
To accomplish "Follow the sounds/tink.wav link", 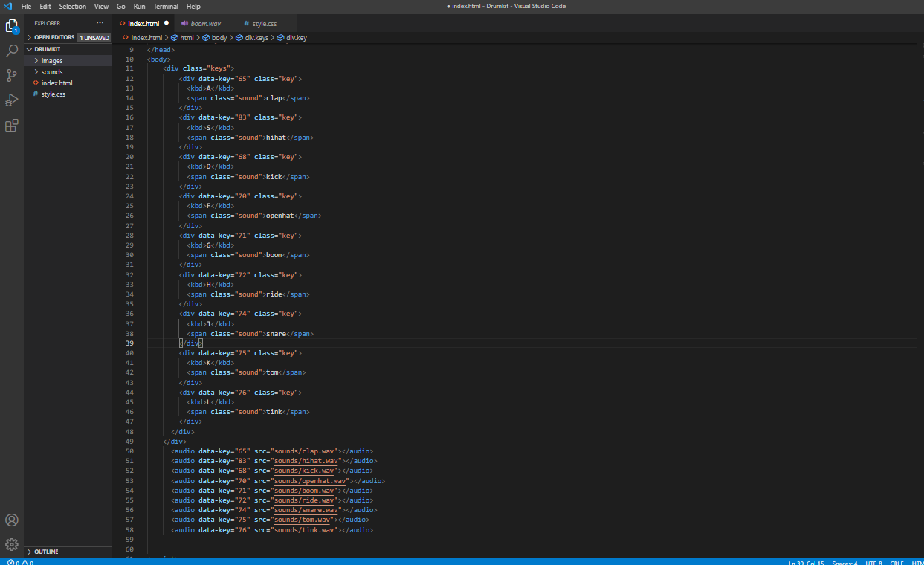I will click(x=305, y=530).
